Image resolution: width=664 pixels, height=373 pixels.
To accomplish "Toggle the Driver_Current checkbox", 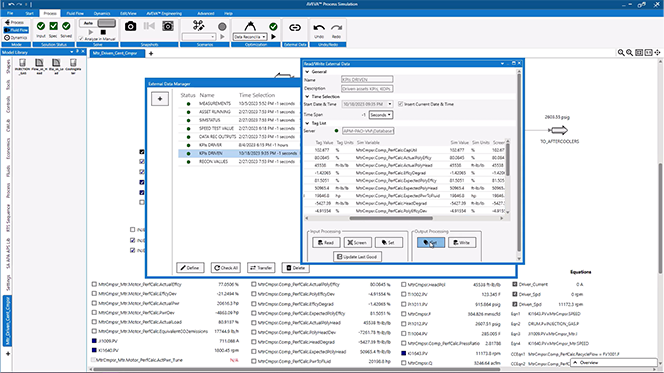I will tap(515, 285).
